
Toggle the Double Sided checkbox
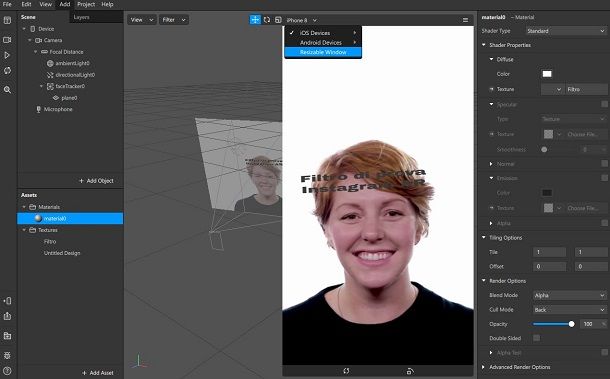coord(536,338)
